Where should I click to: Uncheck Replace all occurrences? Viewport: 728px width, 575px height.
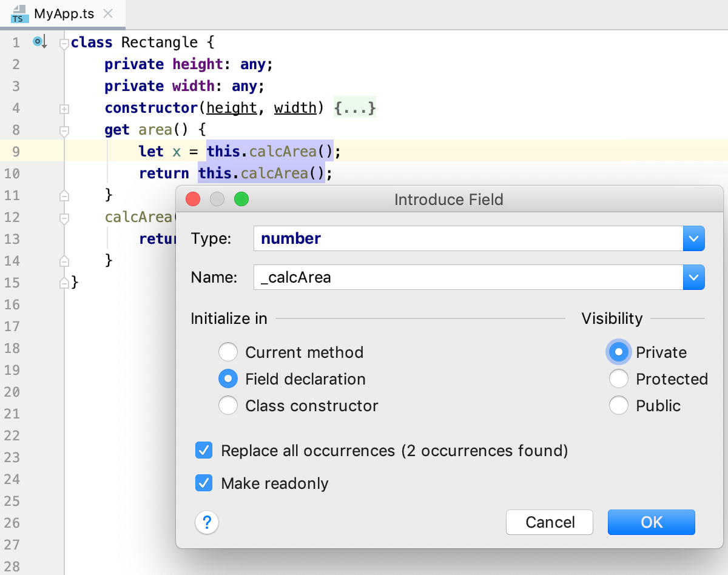[x=204, y=450]
